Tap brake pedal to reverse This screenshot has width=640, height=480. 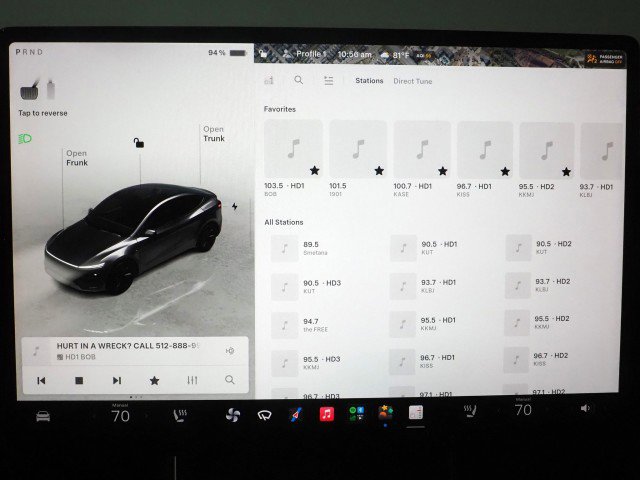click(29, 90)
